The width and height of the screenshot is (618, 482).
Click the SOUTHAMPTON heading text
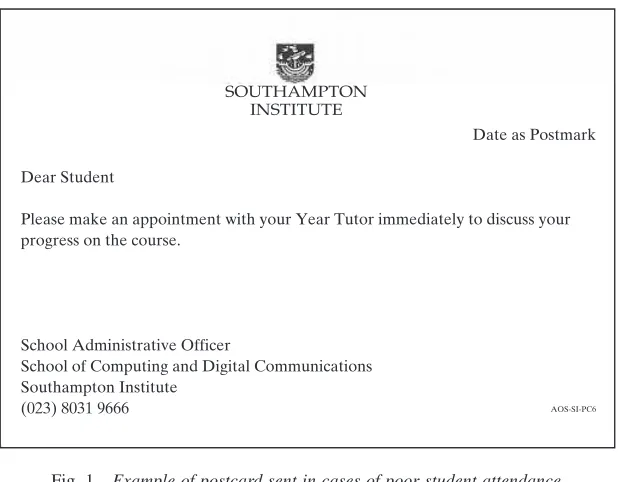(x=296, y=92)
